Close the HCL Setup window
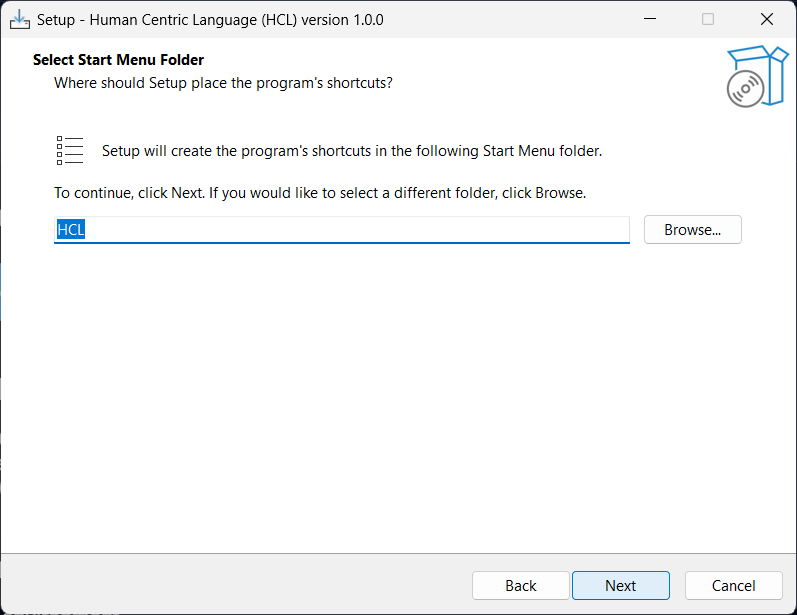797x615 pixels. pyautogui.click(x=766, y=19)
